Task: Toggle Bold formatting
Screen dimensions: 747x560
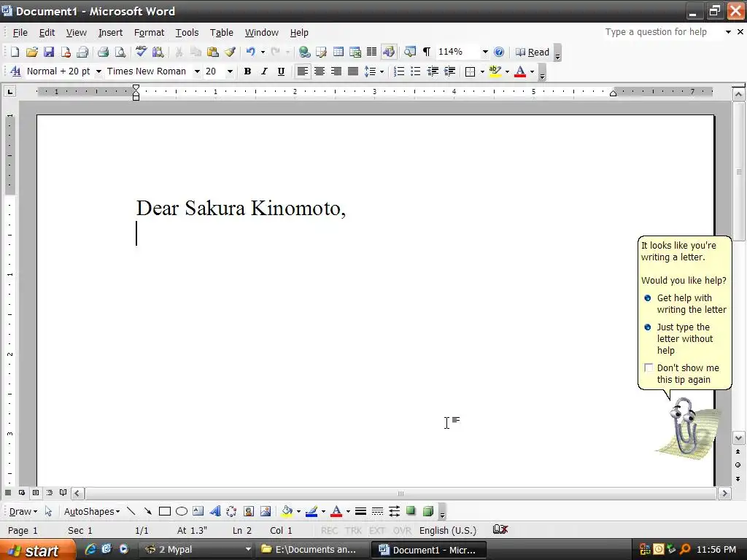Action: [247, 71]
